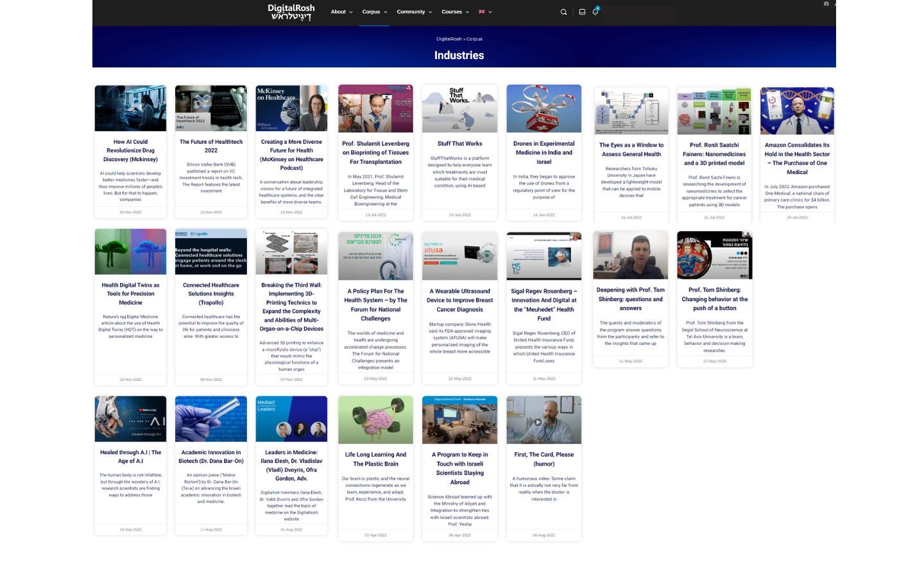Viewport: 924px width, 578px height.
Task: Open Prof. Ronit Saatchi Fainero Nanomedicines title
Action: [714, 154]
